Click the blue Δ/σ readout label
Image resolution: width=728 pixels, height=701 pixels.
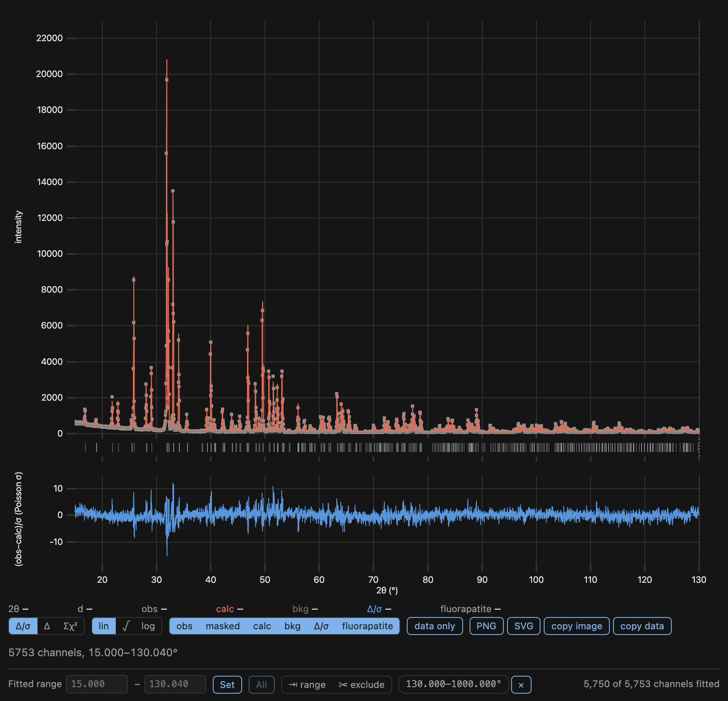[374, 609]
